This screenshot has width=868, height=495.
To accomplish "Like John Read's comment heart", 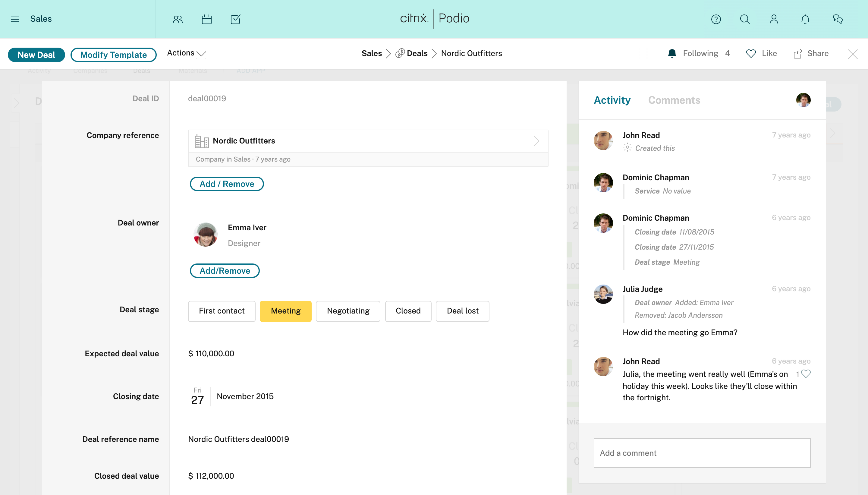I will click(806, 374).
